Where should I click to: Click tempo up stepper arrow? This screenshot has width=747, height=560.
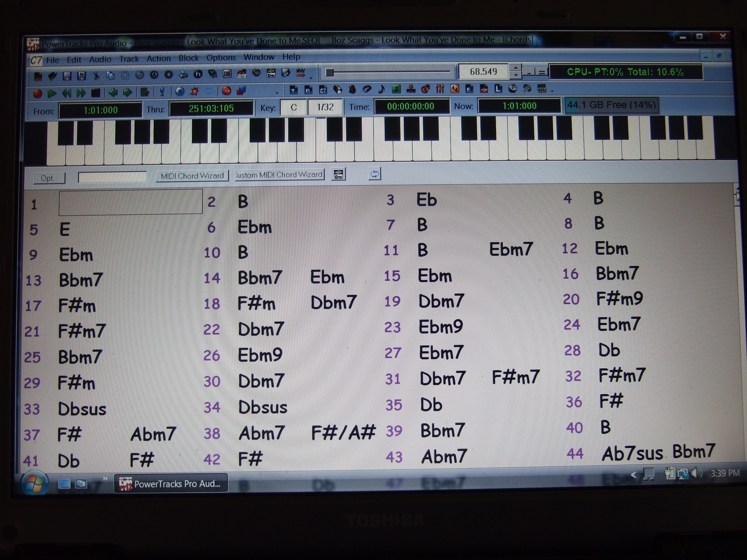516,68
